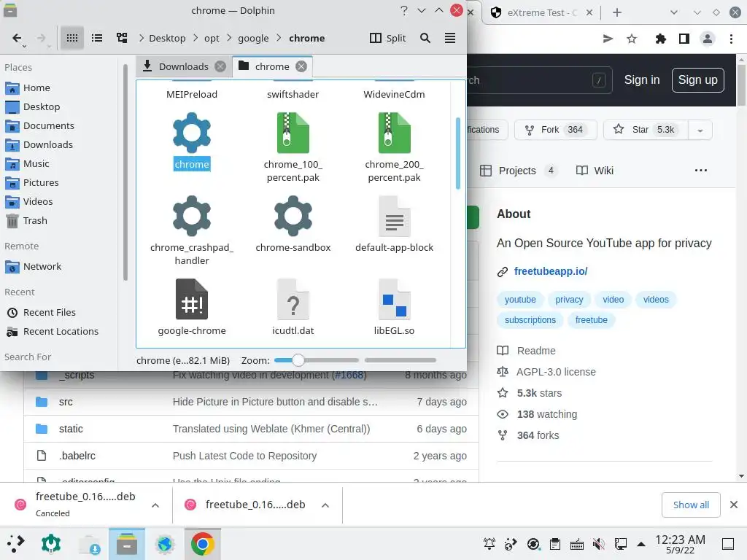Expand canceled freetube download options

click(x=155, y=505)
